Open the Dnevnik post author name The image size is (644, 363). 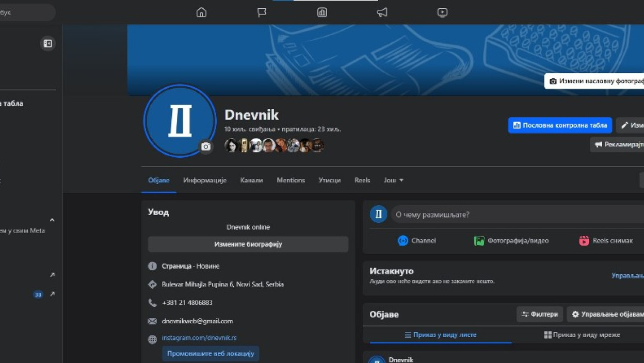tap(401, 359)
